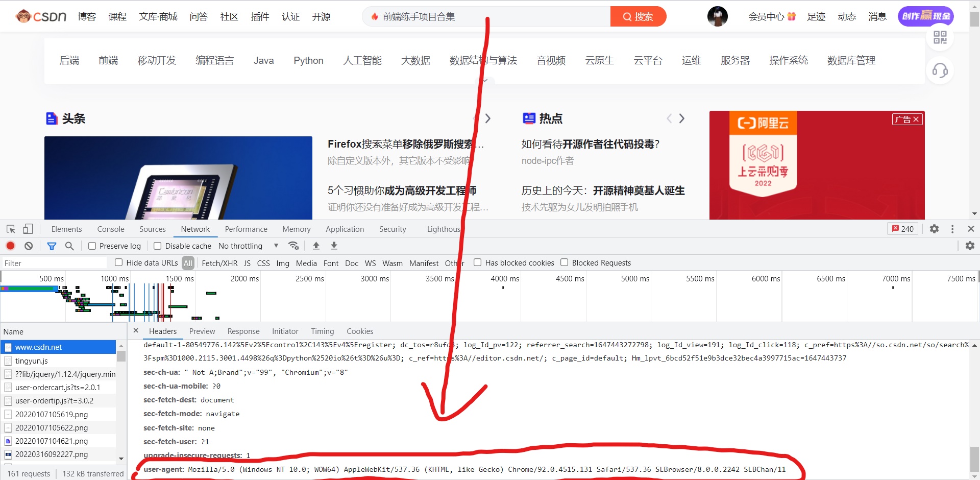Open the Python category link

[308, 60]
